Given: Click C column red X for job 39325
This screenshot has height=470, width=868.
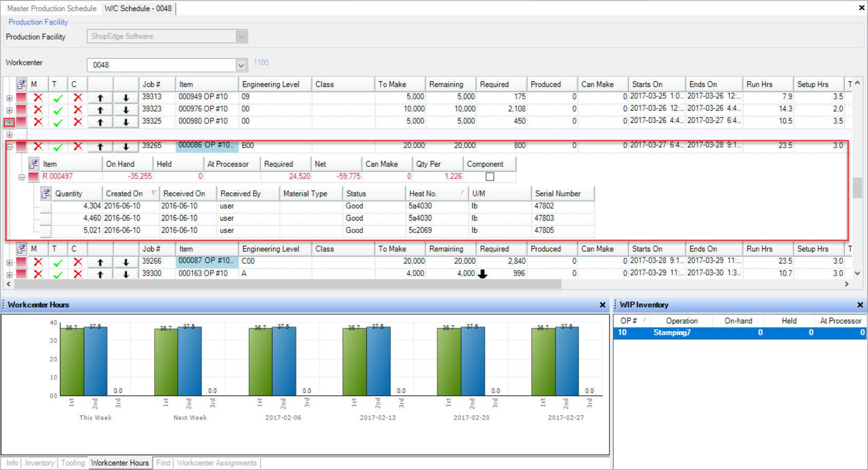Looking at the screenshot, I should point(78,122).
